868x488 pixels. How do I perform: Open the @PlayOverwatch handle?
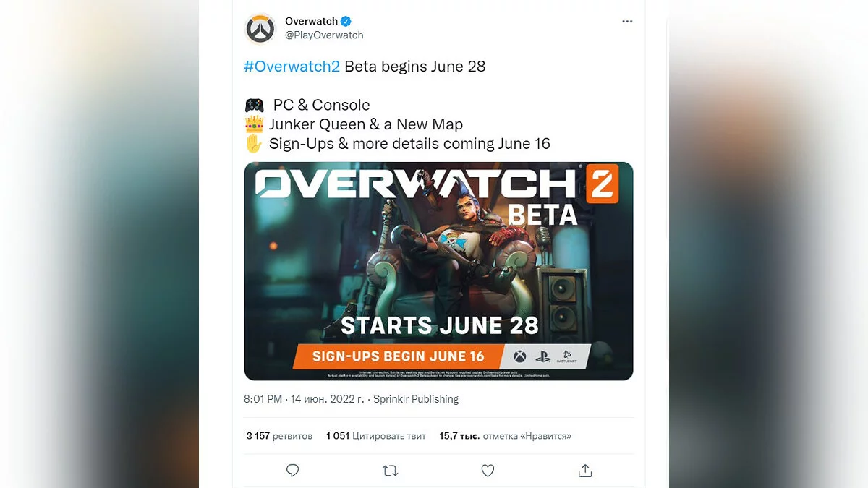pos(324,35)
